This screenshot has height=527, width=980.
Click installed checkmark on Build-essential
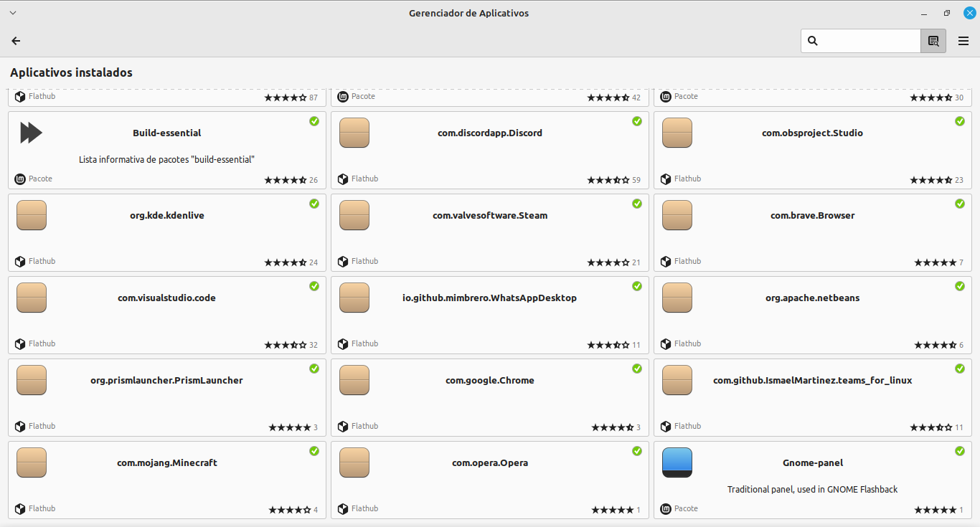(x=314, y=121)
